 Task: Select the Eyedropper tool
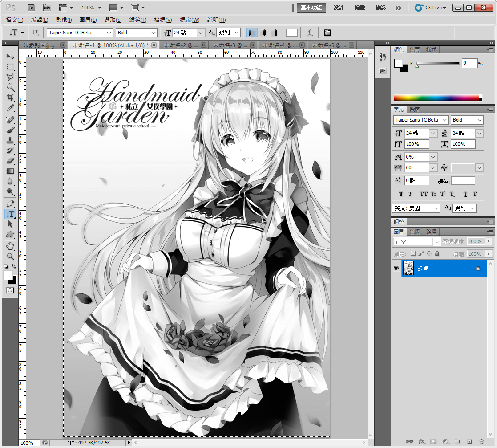[10, 108]
